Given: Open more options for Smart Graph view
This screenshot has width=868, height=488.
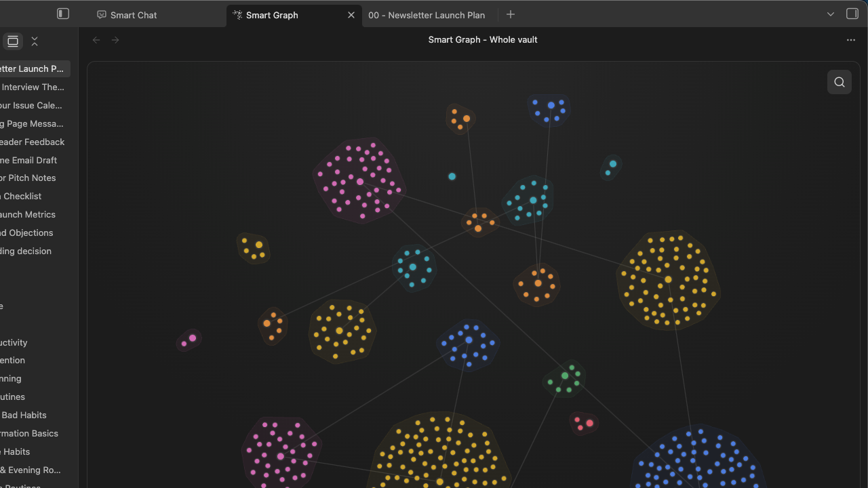Looking at the screenshot, I should (x=851, y=40).
